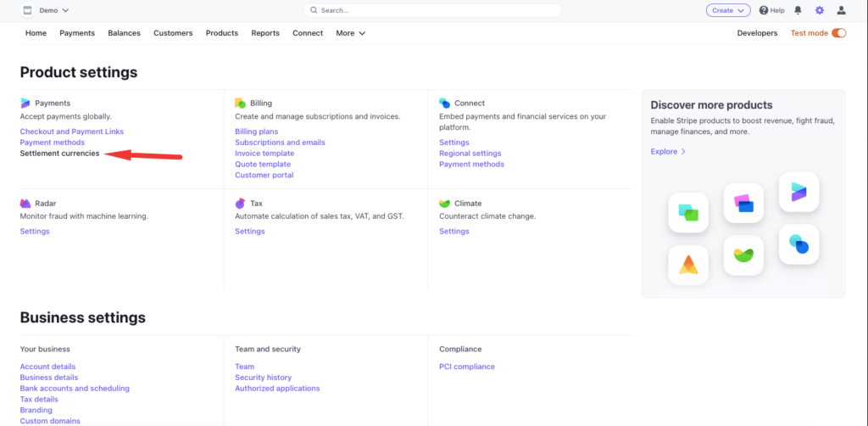Switch to the Balances tab
The image size is (868, 426).
pos(124,33)
